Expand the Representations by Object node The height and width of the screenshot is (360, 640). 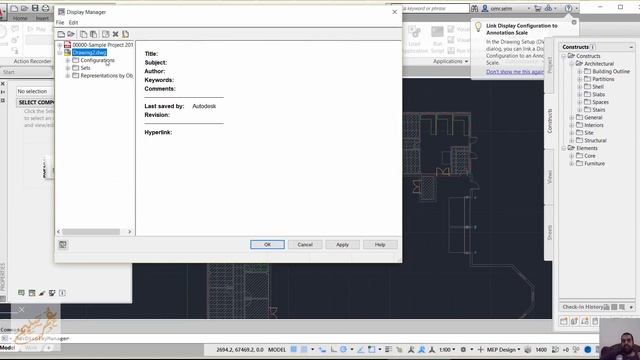tap(68, 76)
